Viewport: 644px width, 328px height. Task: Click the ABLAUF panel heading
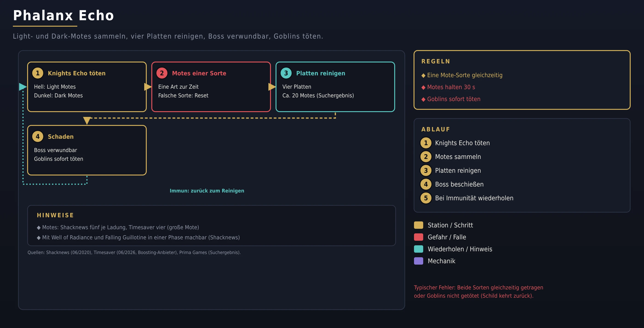[x=435, y=129]
